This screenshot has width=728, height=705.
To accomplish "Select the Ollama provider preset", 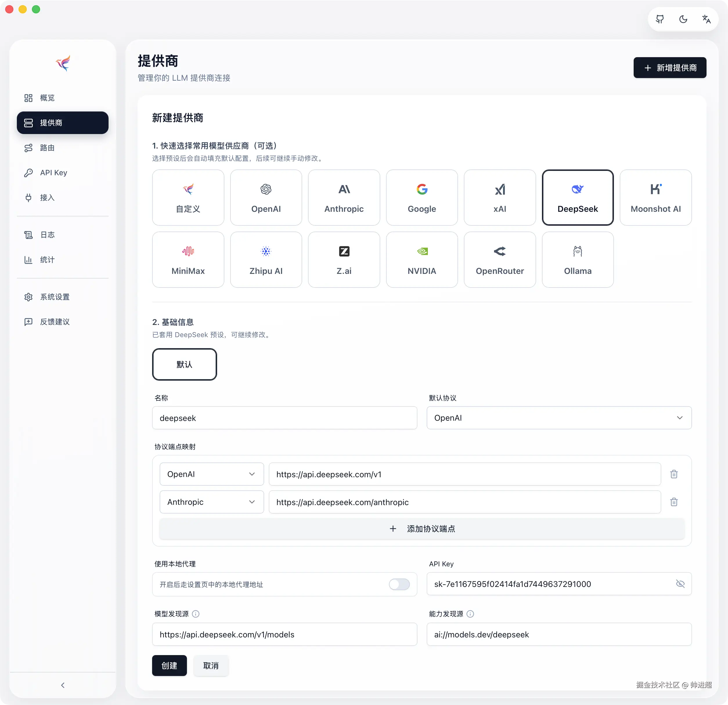I will coord(578,259).
